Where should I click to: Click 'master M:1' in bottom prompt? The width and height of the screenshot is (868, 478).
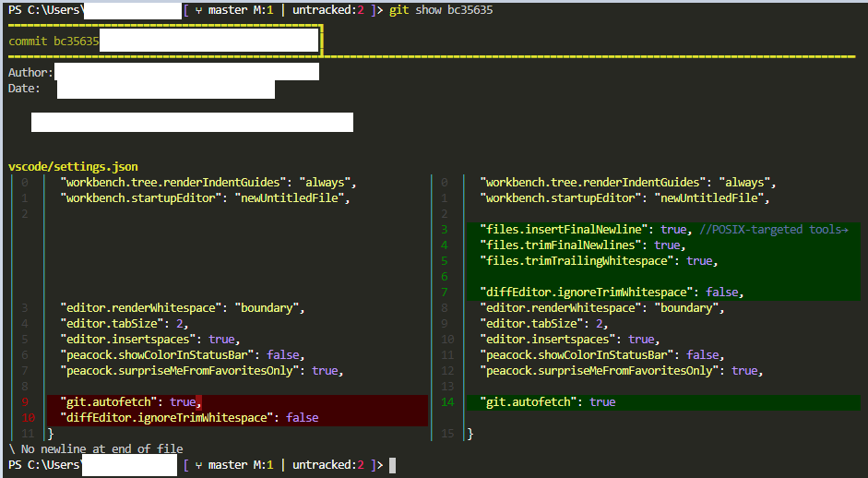click(x=241, y=465)
